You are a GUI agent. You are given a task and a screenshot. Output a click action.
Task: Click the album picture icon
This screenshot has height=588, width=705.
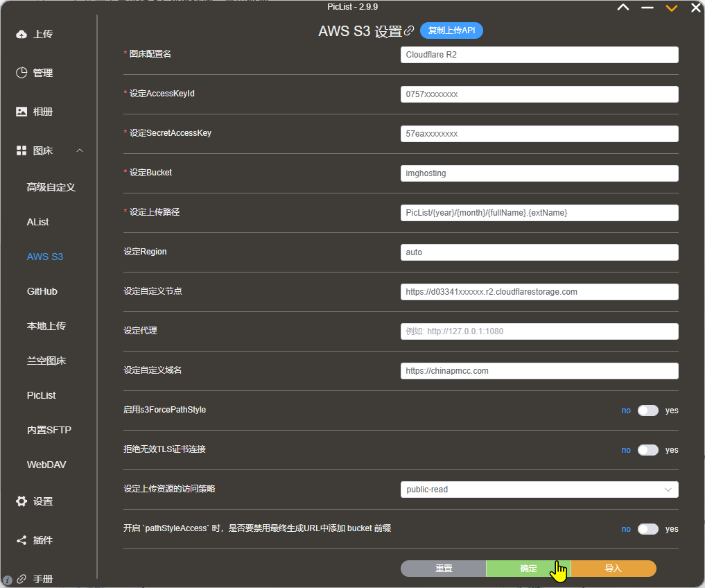[x=21, y=112]
